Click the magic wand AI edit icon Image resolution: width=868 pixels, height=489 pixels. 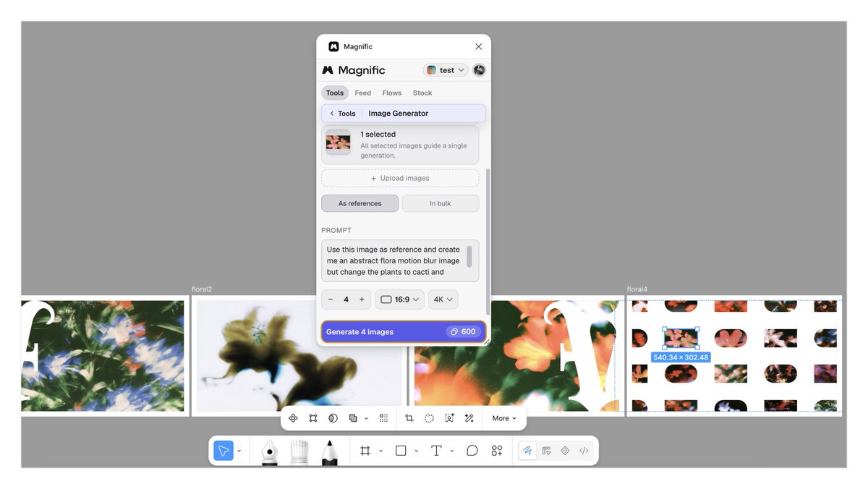tap(469, 418)
